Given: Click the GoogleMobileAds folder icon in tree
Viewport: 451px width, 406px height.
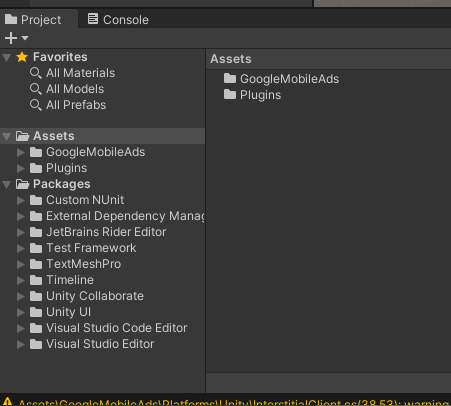Looking at the screenshot, I should pyautogui.click(x=36, y=152).
